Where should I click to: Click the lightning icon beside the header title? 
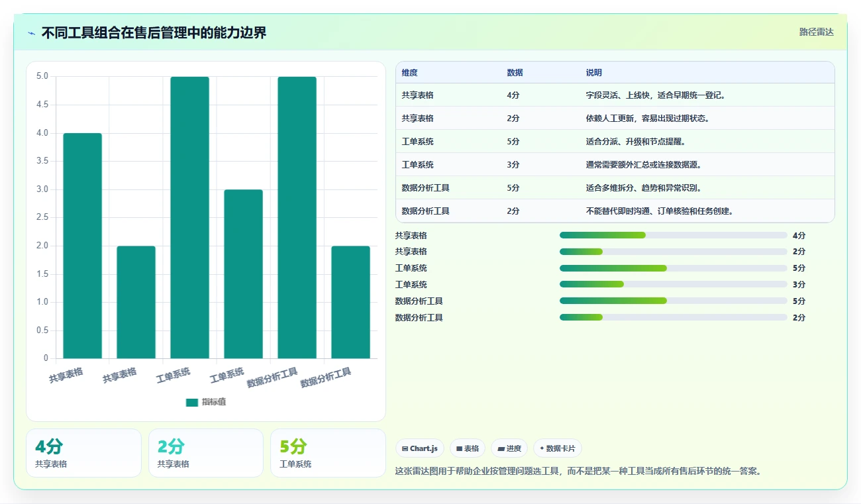(x=31, y=33)
